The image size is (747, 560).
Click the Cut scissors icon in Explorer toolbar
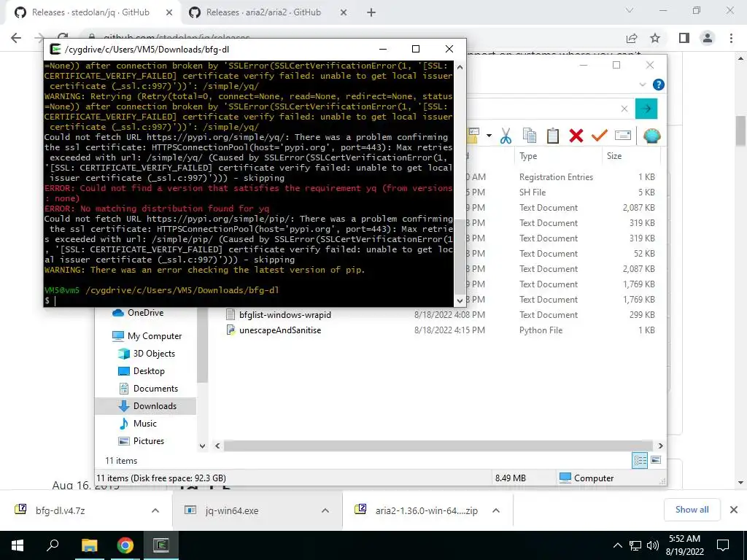506,136
